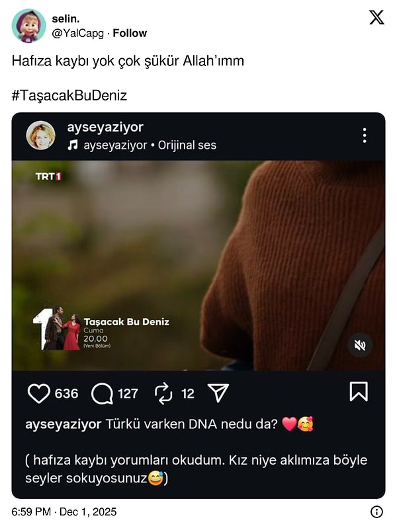Click the ayseyaziyor username in header

105,128
